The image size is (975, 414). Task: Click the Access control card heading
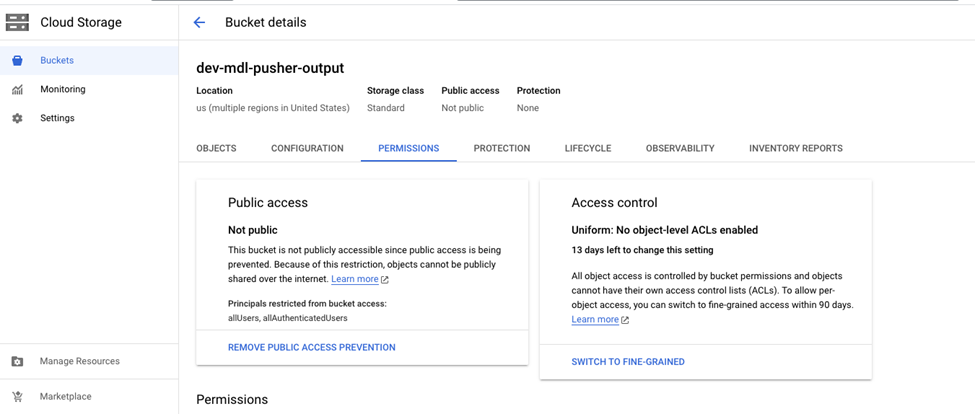tap(614, 203)
